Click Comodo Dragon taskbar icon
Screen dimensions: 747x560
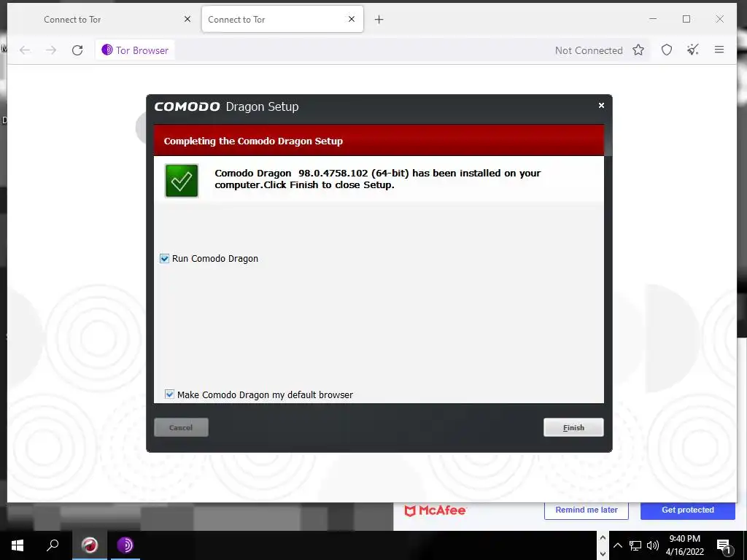coord(90,545)
